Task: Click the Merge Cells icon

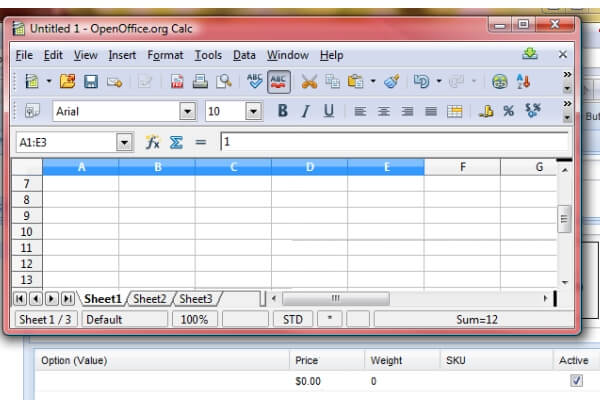Action: pos(455,111)
